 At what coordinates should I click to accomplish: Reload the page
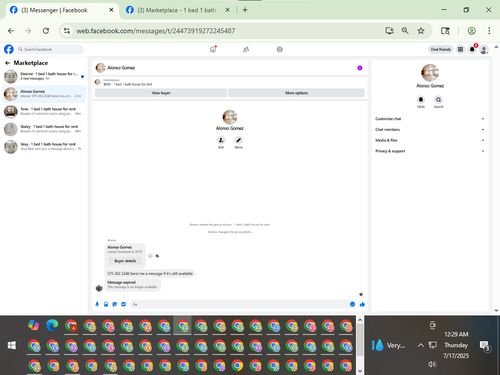(x=46, y=31)
